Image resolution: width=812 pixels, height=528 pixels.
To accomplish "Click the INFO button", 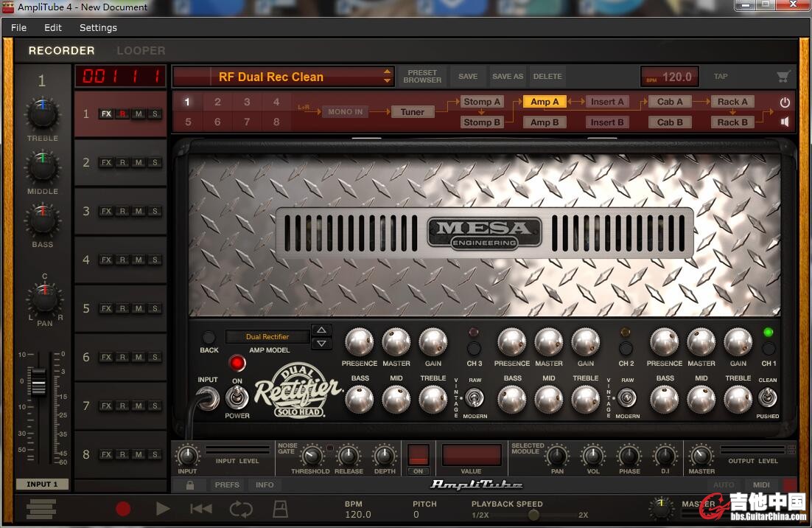I will [x=264, y=485].
